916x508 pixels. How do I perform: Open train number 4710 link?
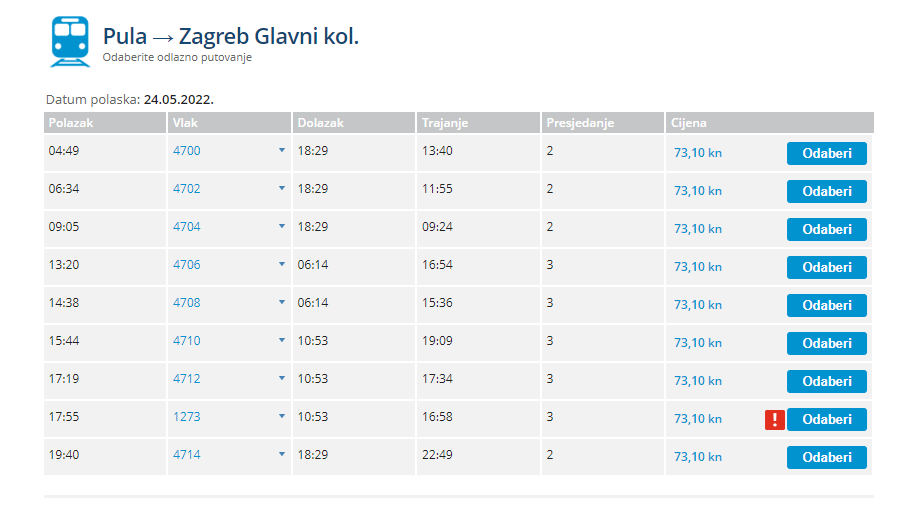(186, 340)
